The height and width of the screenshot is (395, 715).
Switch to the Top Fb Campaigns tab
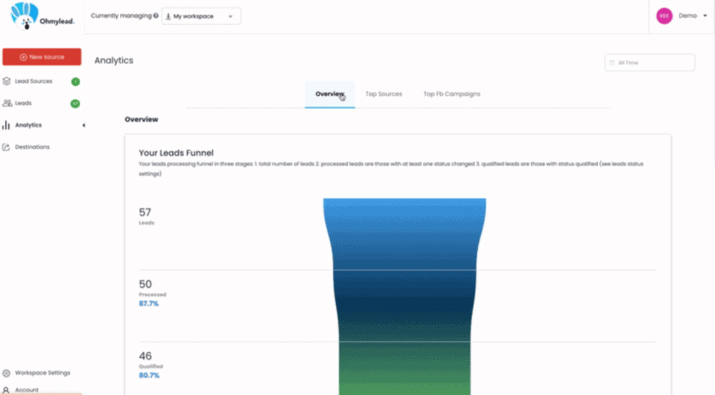(x=451, y=94)
